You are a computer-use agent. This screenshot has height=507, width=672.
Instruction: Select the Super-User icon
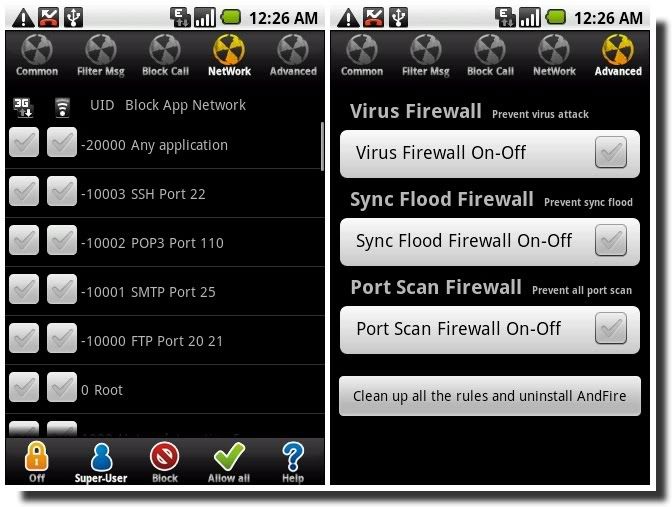(x=101, y=457)
